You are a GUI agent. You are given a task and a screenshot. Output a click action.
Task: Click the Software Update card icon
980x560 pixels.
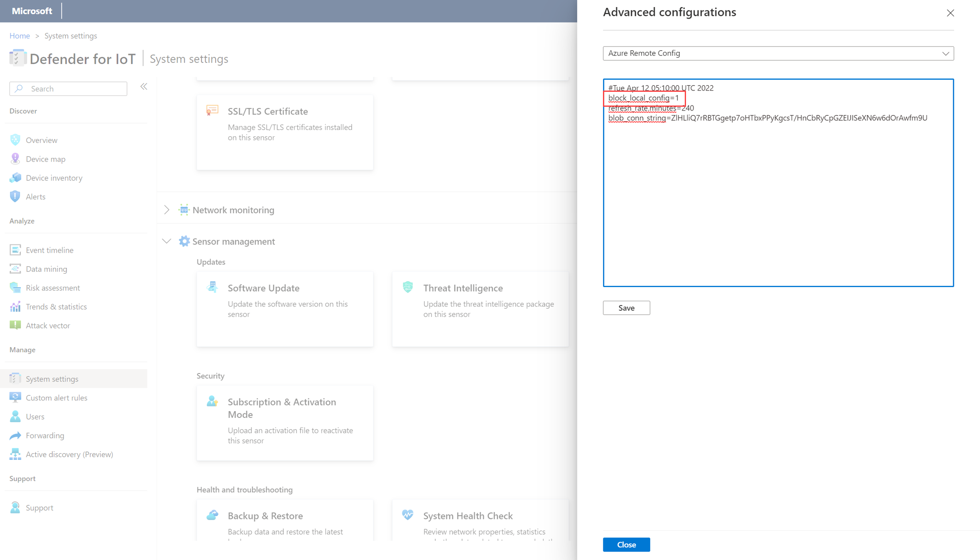[x=212, y=287]
